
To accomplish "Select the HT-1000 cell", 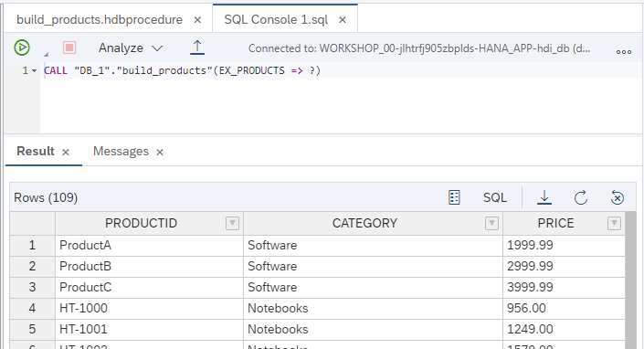I will point(150,309).
